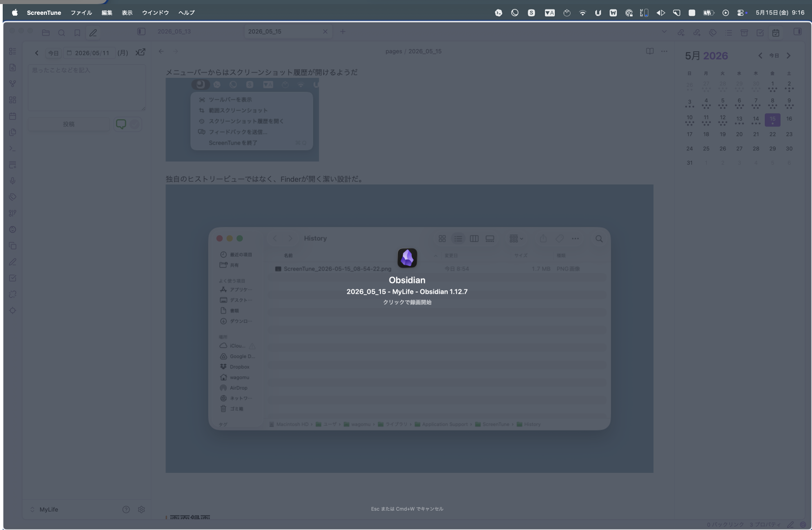Viewport: 812px width, 530px height.
Task: Open the ScreenTune app menu
Action: point(44,13)
